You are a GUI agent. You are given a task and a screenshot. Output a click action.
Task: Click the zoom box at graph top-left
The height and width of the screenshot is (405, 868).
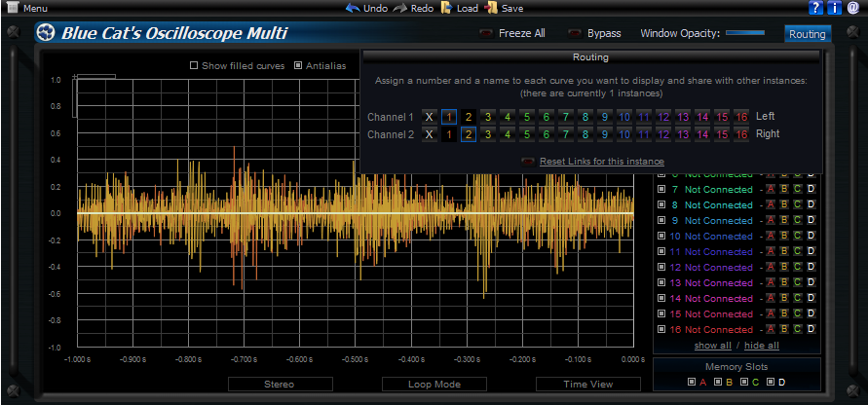pyautogui.click(x=94, y=76)
